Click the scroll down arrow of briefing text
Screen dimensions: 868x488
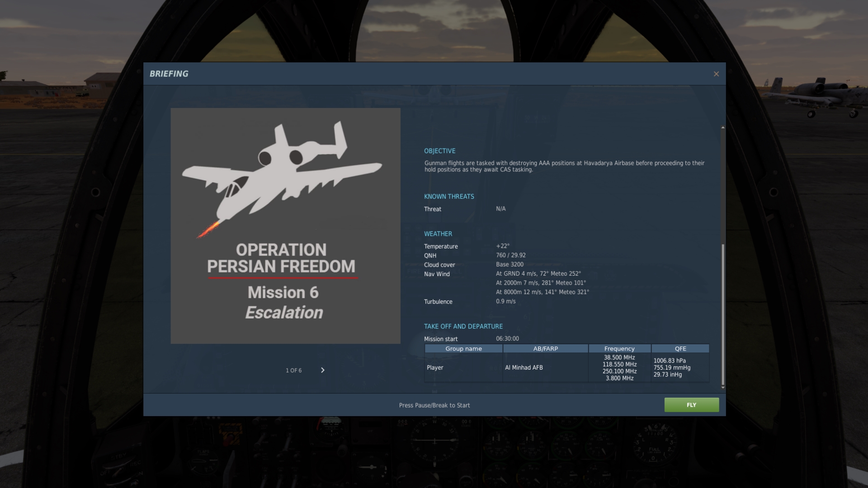[723, 387]
